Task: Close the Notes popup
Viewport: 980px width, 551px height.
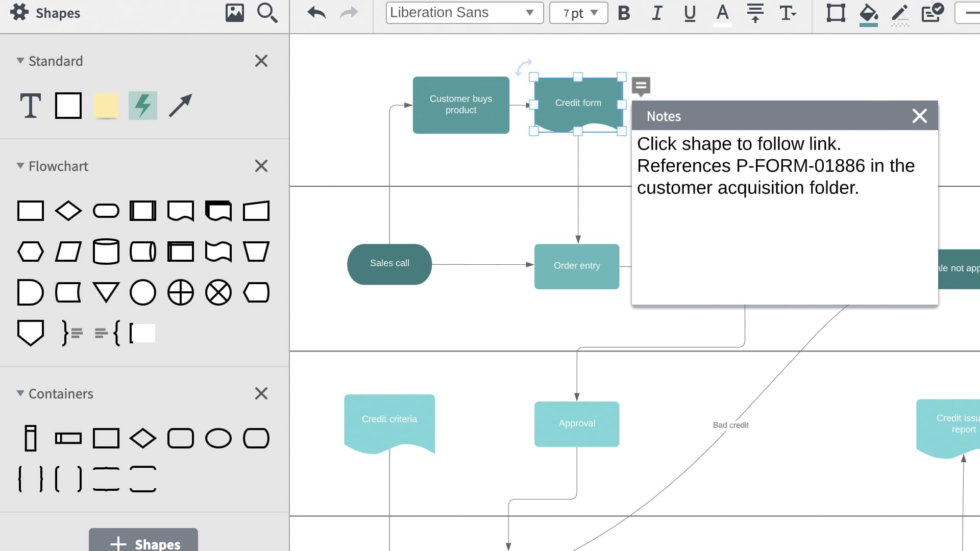Action: click(x=920, y=116)
